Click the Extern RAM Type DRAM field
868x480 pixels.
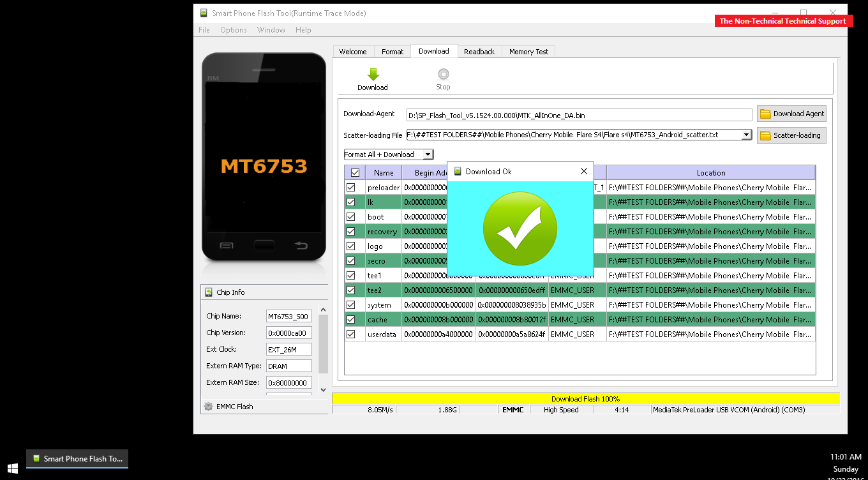[x=288, y=366]
